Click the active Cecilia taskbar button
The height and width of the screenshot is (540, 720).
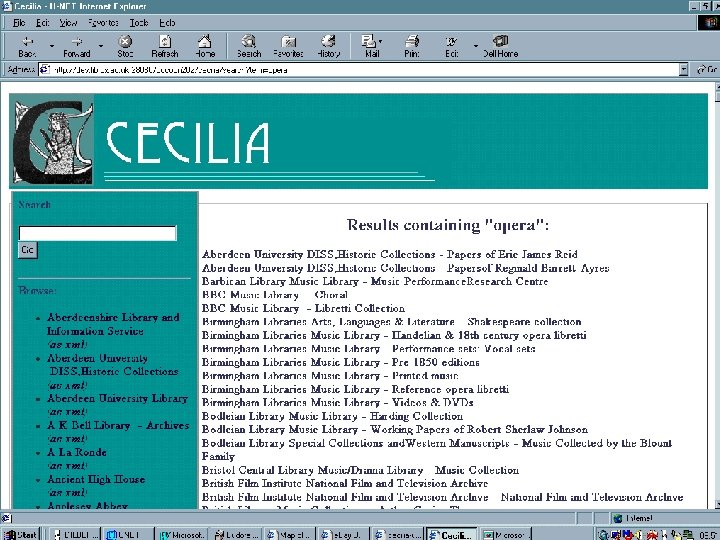tap(452, 534)
